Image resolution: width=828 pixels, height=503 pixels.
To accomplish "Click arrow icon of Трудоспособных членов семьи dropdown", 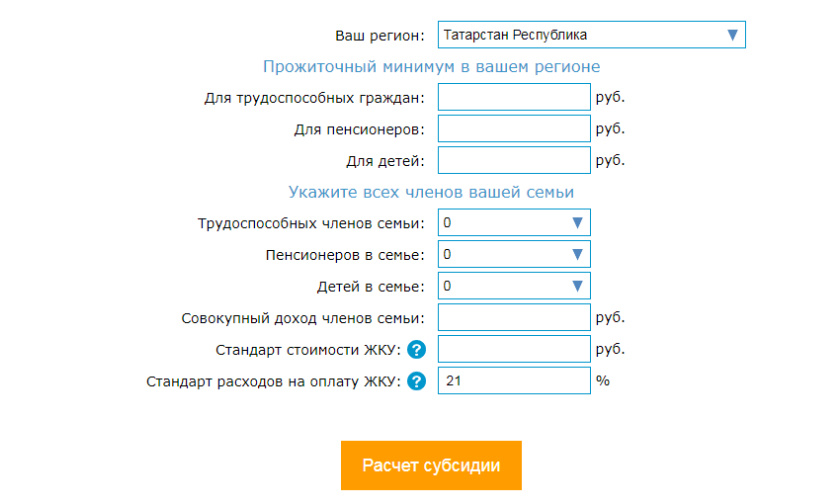I will (577, 223).
